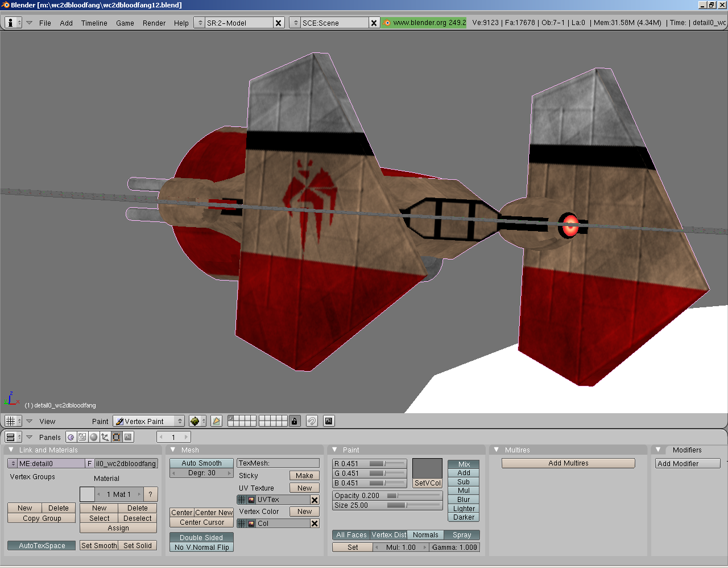
Task: Open the Vertex Paint mode dropdown
Action: pos(149,421)
